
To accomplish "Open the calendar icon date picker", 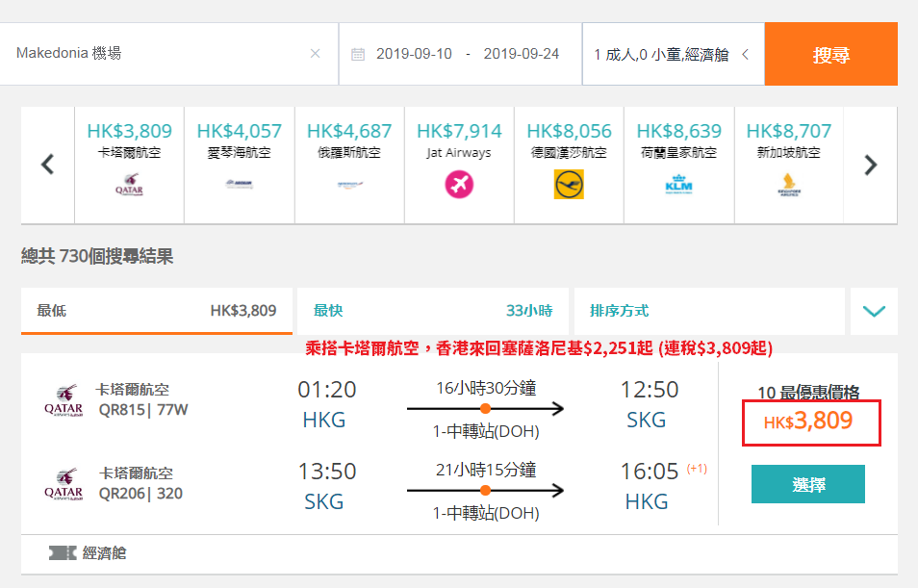I will [x=358, y=55].
